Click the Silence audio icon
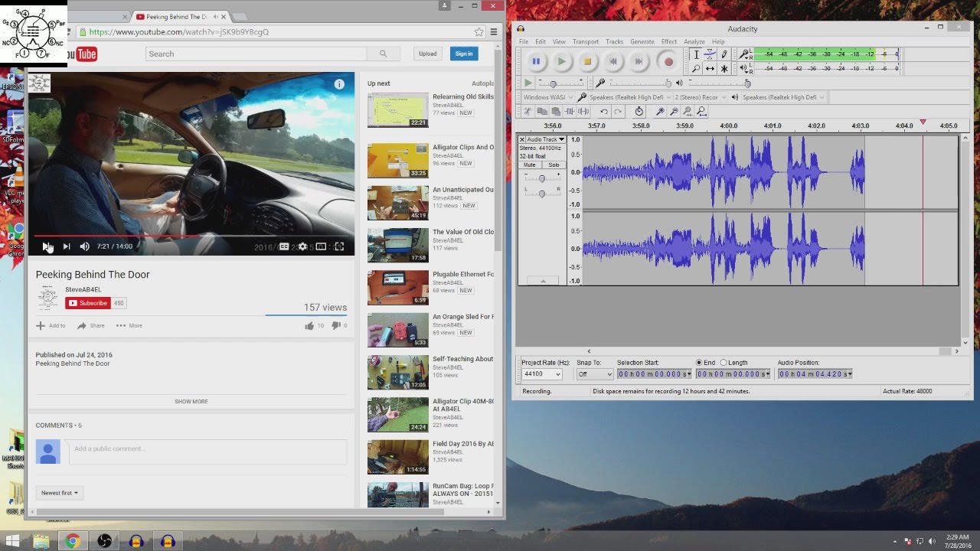Viewport: 980px width, 551px height. tap(583, 112)
